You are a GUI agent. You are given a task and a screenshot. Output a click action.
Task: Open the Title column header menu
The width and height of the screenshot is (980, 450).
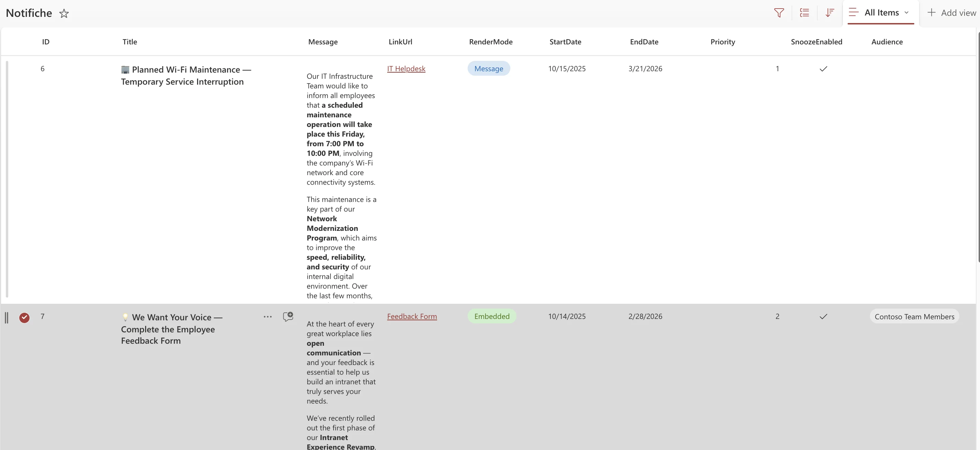[x=130, y=42]
